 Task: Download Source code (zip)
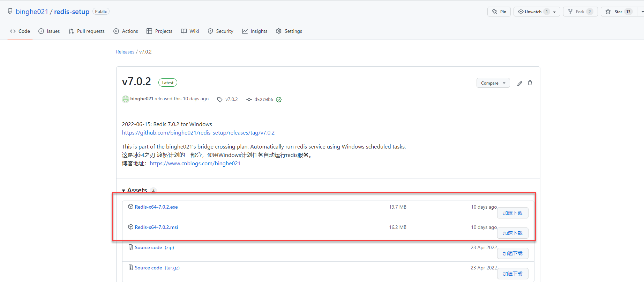[x=155, y=247]
